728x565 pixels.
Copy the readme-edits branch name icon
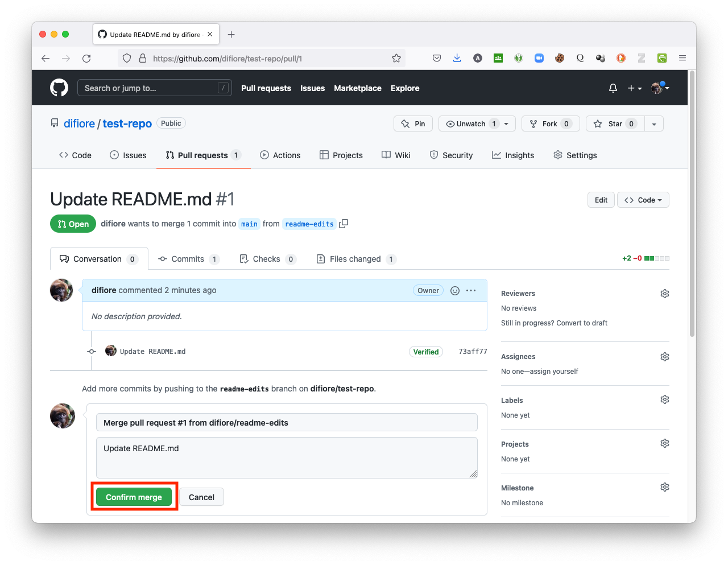tap(344, 224)
